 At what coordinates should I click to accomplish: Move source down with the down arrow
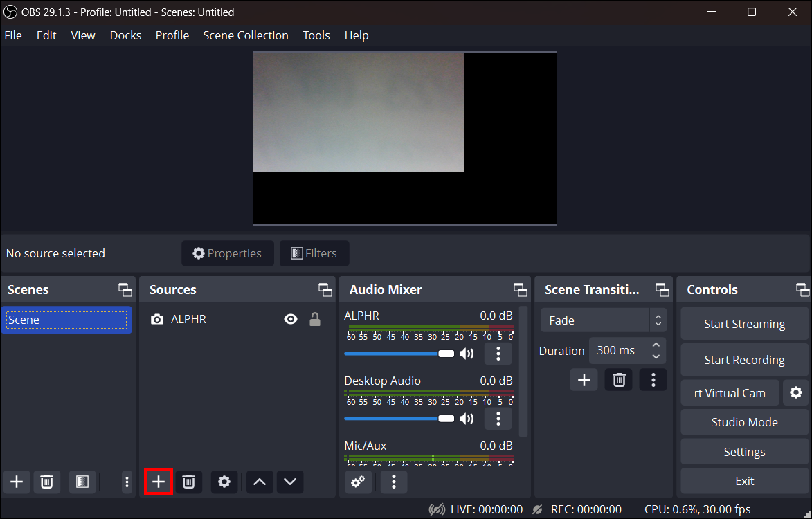click(x=290, y=482)
